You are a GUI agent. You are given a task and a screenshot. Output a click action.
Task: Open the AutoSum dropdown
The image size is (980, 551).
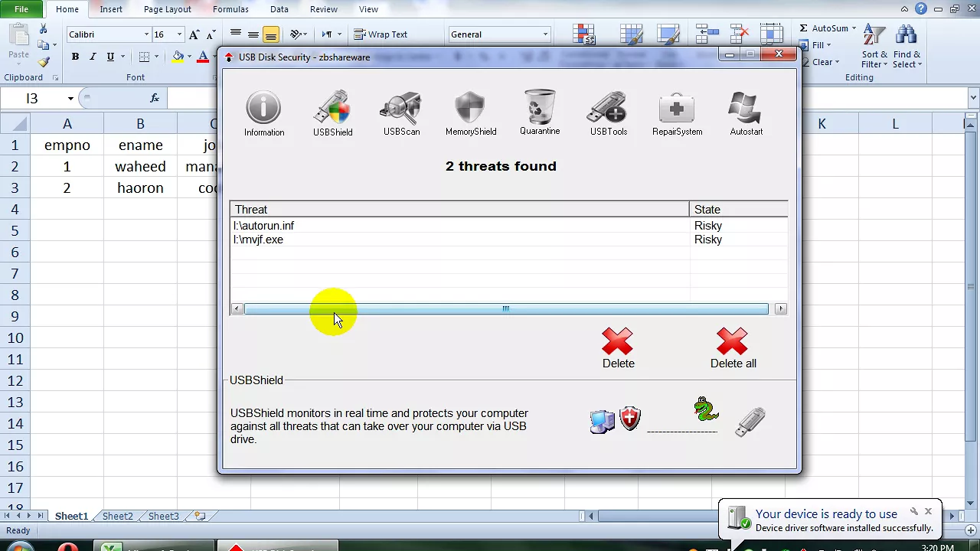coord(853,28)
